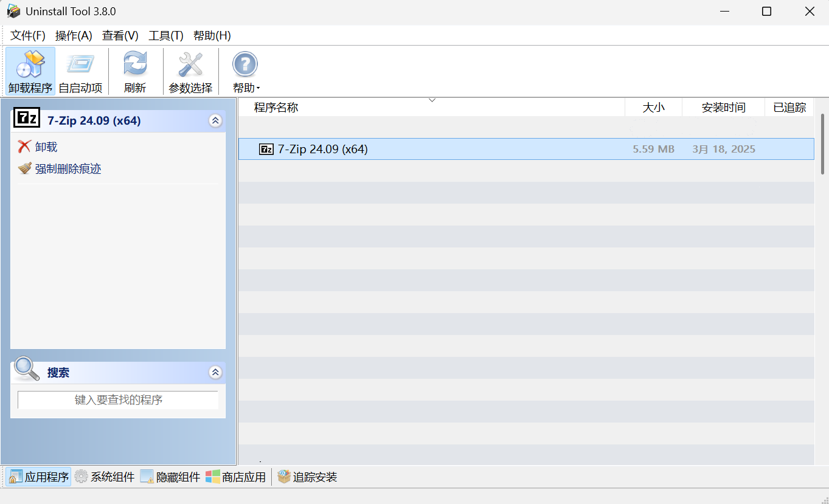Open the 查看(V) menu
This screenshot has width=829, height=504.
pos(119,35)
